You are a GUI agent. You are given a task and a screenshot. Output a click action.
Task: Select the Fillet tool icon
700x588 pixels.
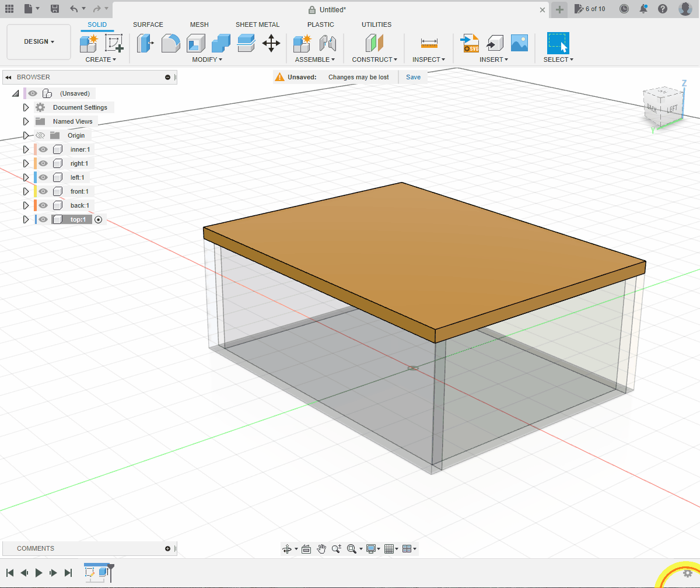[170, 43]
